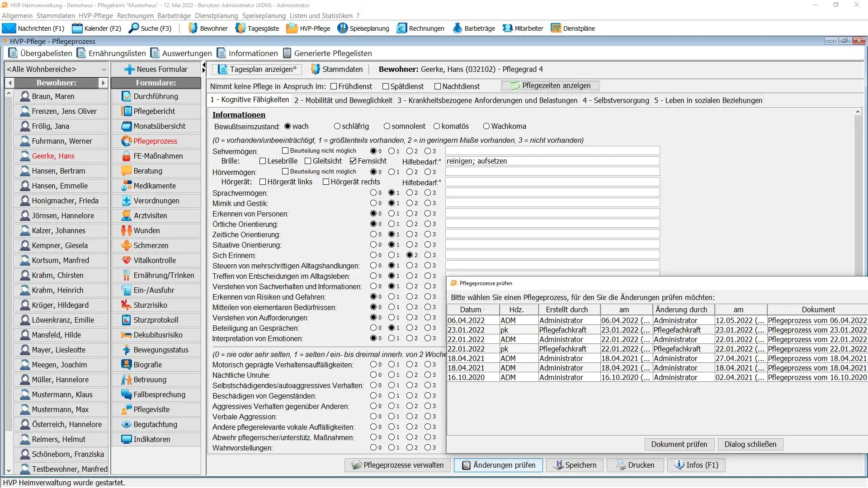Screen dimensions: 868x488
Task: Open the Kalender icon in toolbar
Action: click(77, 28)
